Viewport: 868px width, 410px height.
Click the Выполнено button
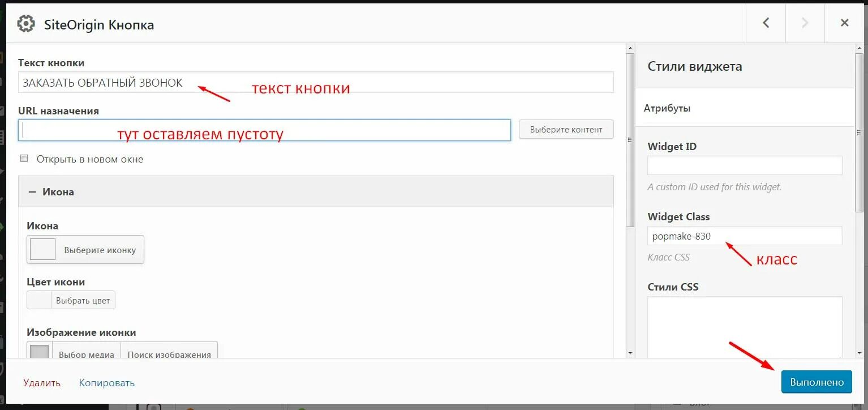pos(817,382)
